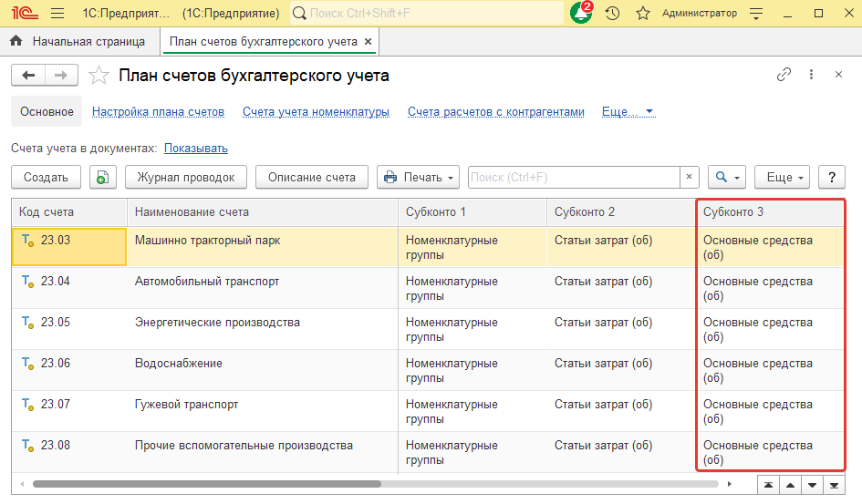Viewport: 862px width, 504px height.
Task: Go back with the left arrow
Action: (28, 76)
